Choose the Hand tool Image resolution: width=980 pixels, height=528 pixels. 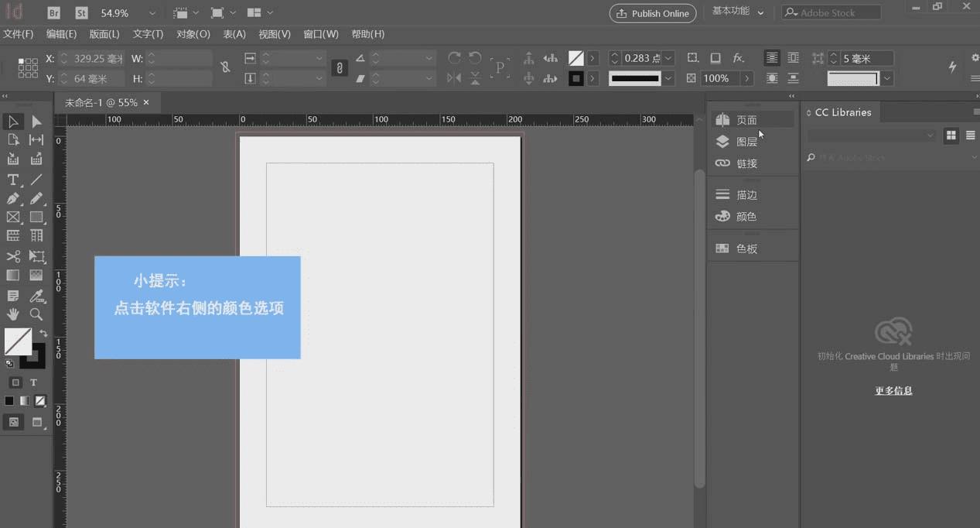tap(13, 314)
